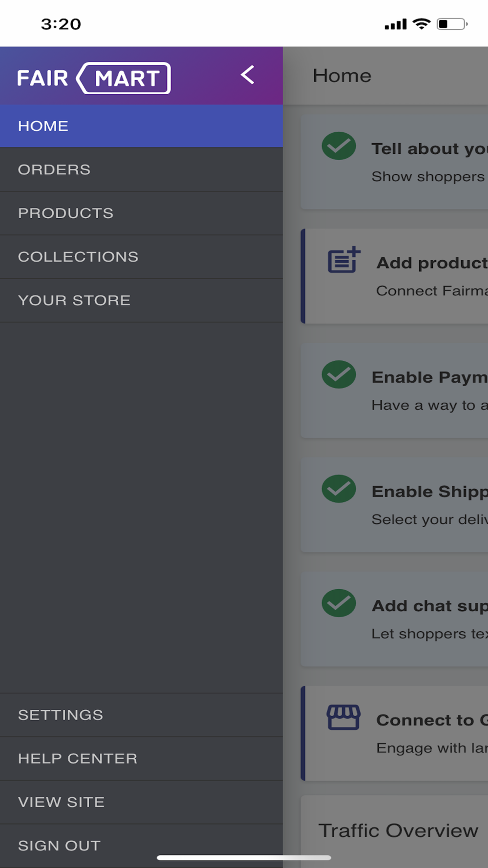
Task: Click the green check beside Tell about your store
Action: [339, 146]
